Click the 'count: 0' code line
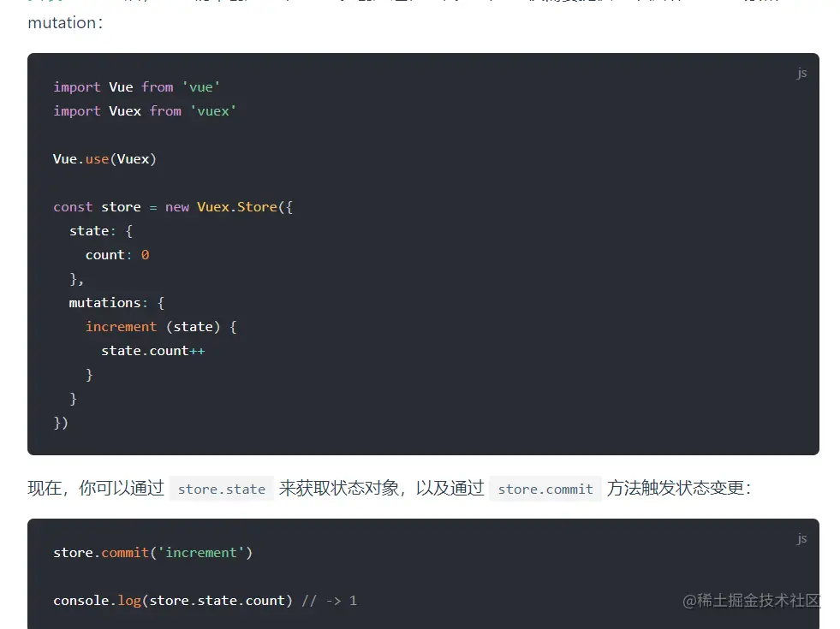The width and height of the screenshot is (840, 629). [x=117, y=255]
